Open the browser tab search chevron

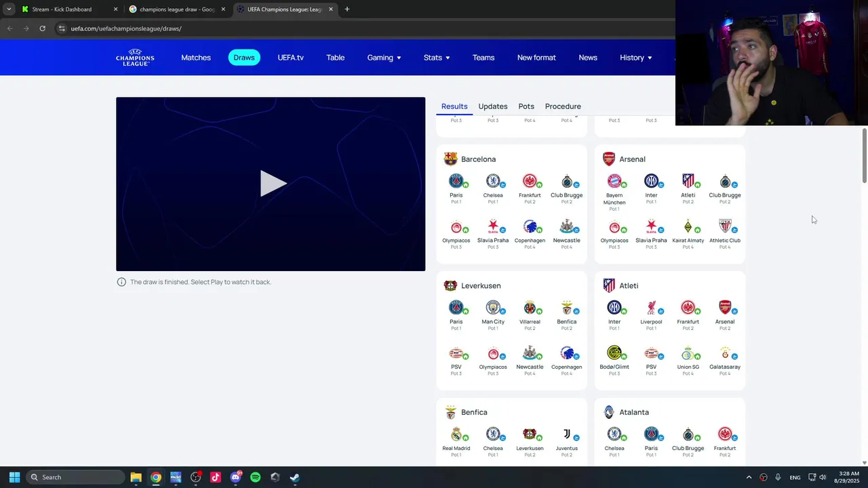pos(9,9)
